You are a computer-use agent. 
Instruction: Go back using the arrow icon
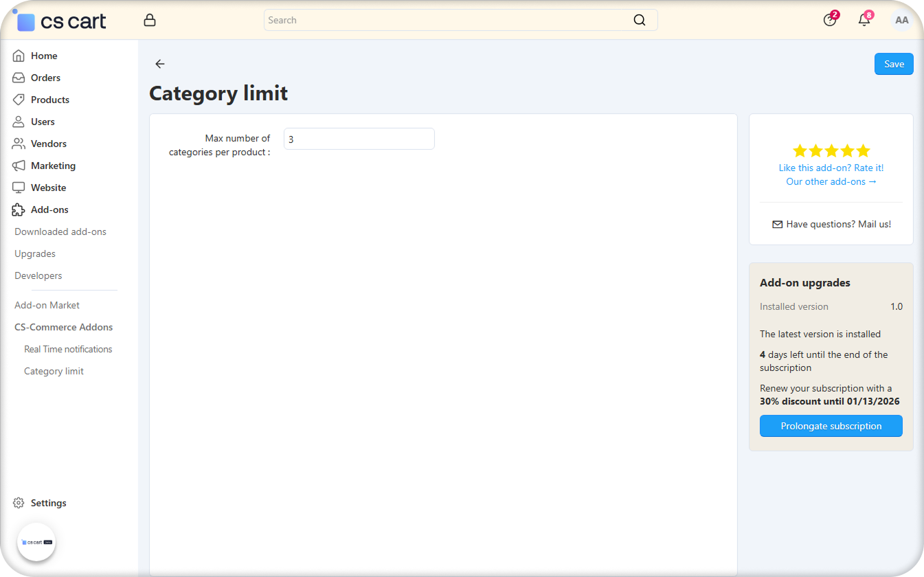coord(160,64)
